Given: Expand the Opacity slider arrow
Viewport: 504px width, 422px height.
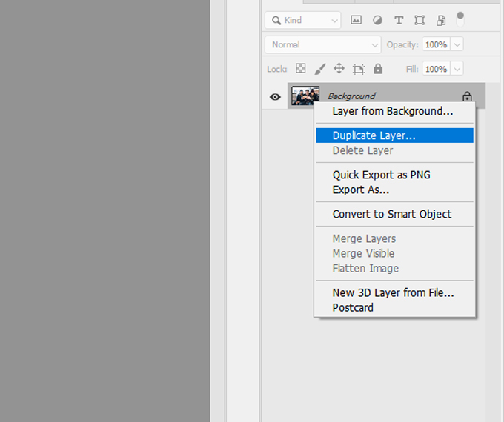Looking at the screenshot, I should click(457, 44).
